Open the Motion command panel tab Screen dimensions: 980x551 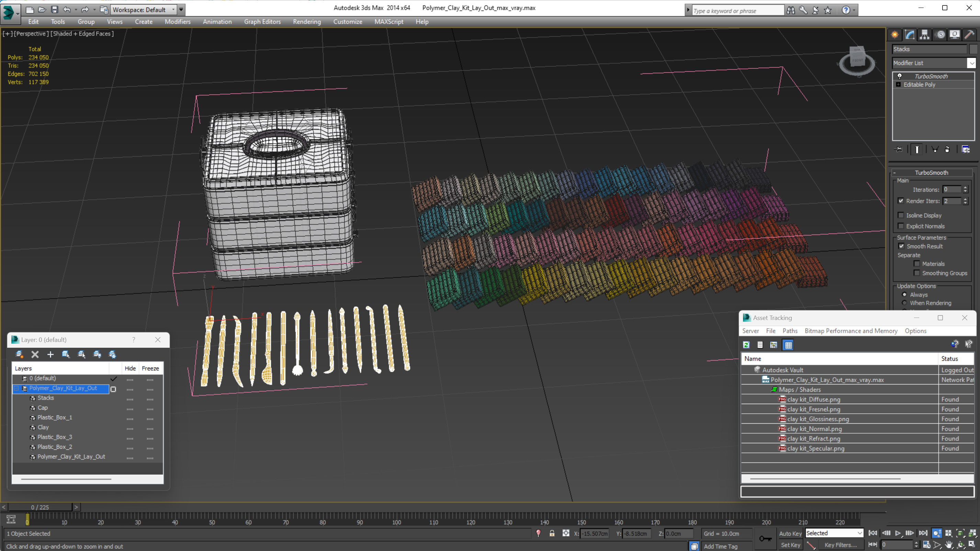pos(940,35)
